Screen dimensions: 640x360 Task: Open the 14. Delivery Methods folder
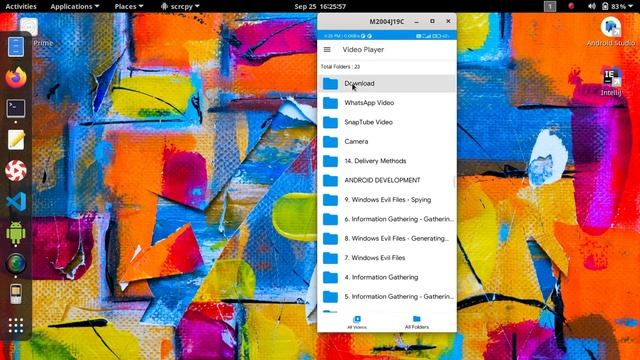point(387,161)
